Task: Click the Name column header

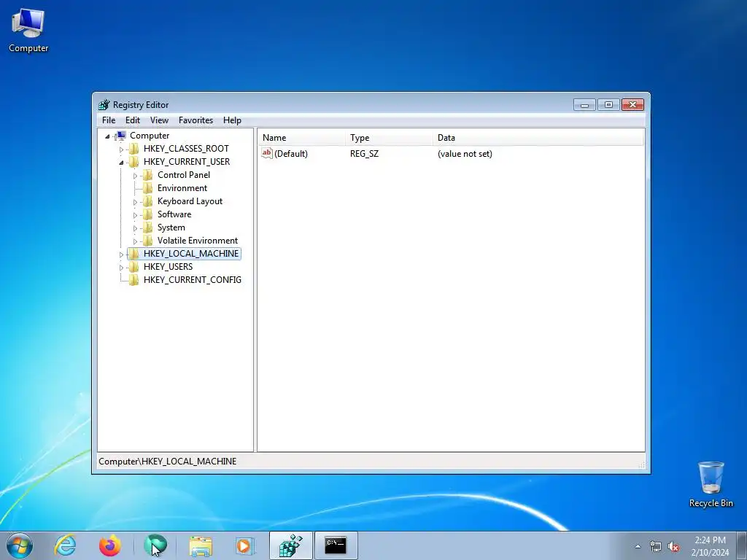Action: click(x=301, y=138)
